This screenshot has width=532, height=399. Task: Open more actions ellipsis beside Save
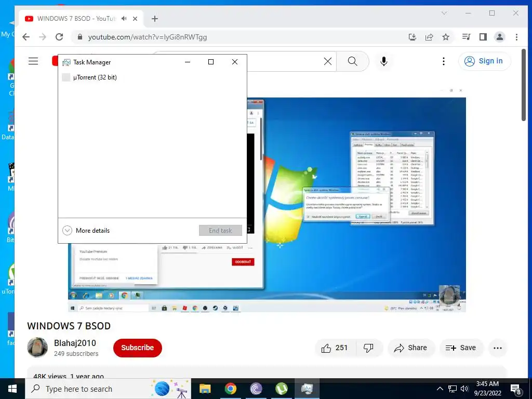[x=497, y=348]
